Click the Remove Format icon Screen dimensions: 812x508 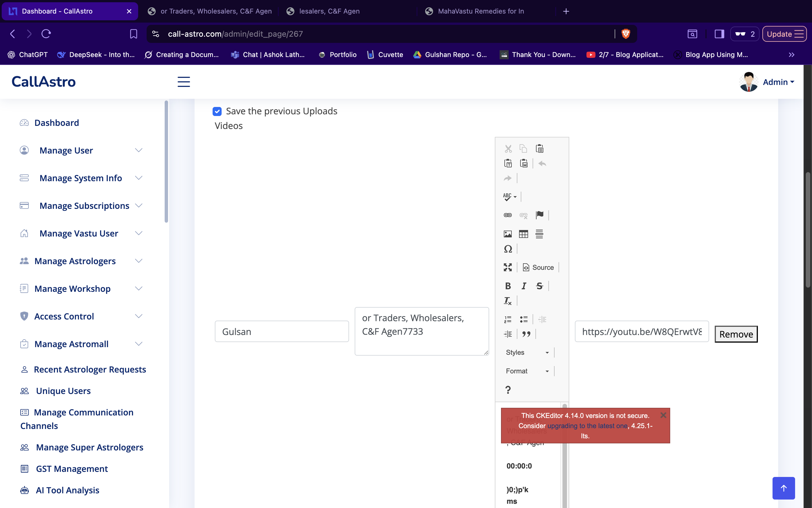[508, 301]
